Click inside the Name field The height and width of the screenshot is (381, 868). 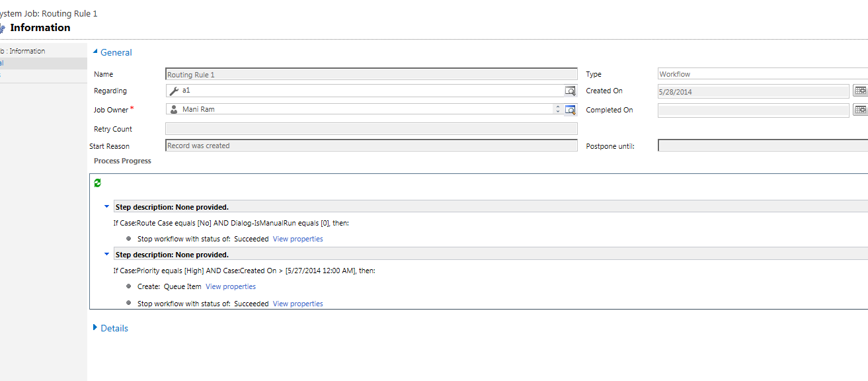point(370,73)
